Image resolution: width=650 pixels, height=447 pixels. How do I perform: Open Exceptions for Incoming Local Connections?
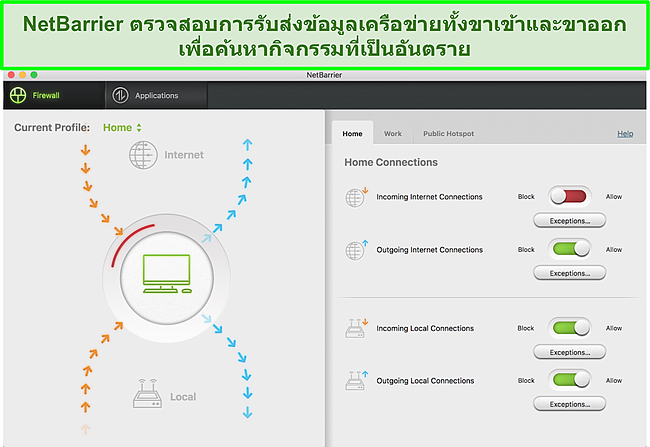(x=570, y=352)
